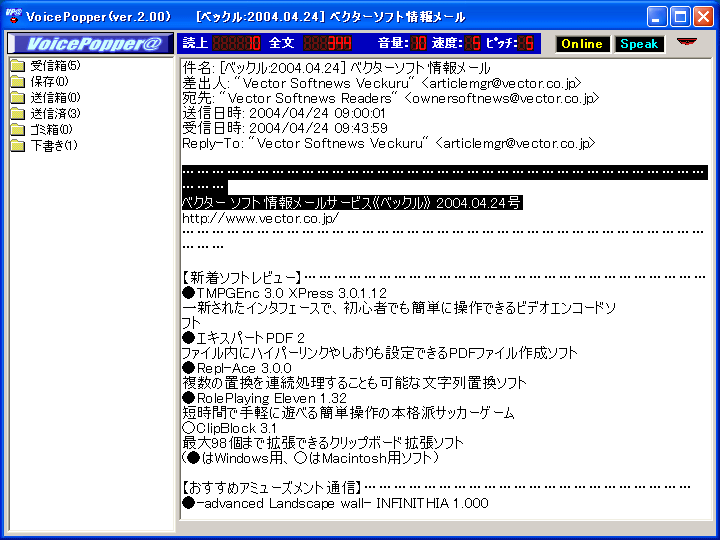Select the 保存(0) folder label
The height and width of the screenshot is (540, 720).
49,82
